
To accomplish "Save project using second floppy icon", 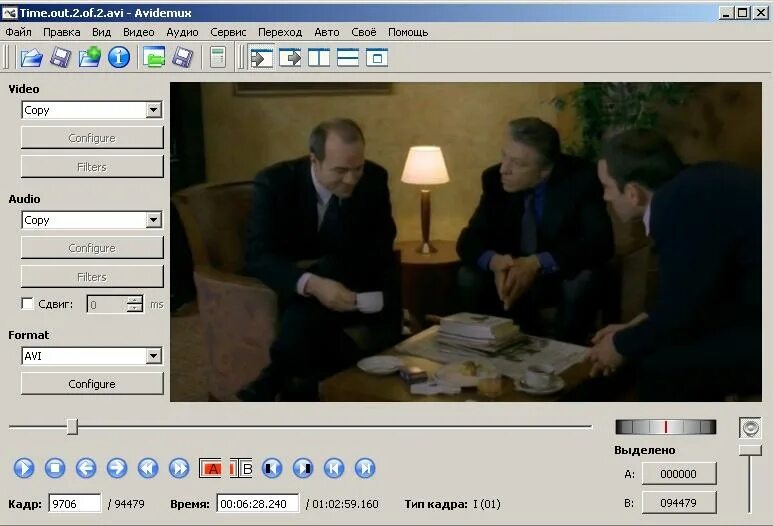I will (182, 57).
